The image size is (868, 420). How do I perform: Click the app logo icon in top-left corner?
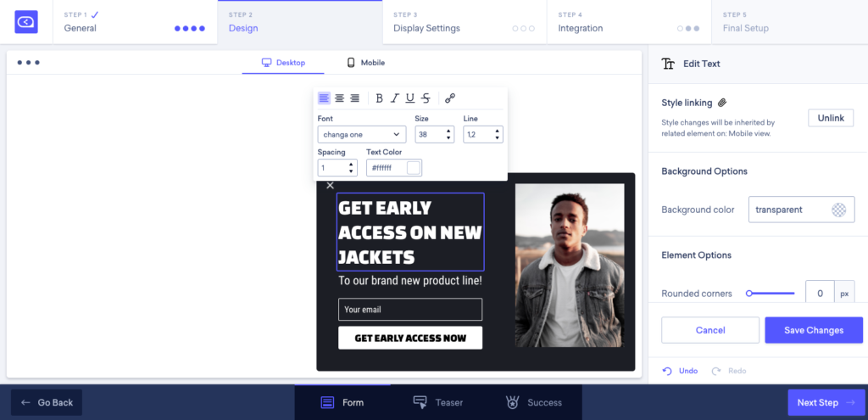(26, 22)
